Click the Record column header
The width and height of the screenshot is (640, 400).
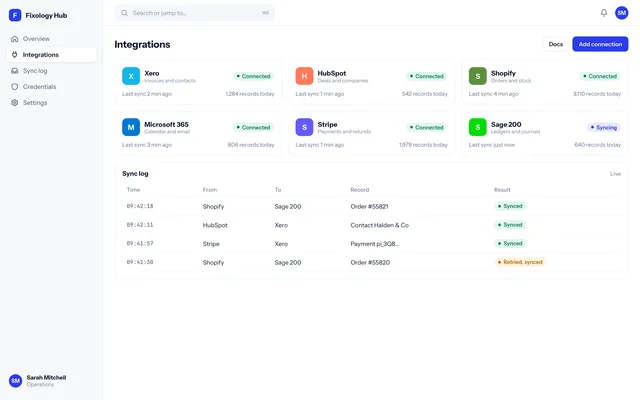point(360,190)
